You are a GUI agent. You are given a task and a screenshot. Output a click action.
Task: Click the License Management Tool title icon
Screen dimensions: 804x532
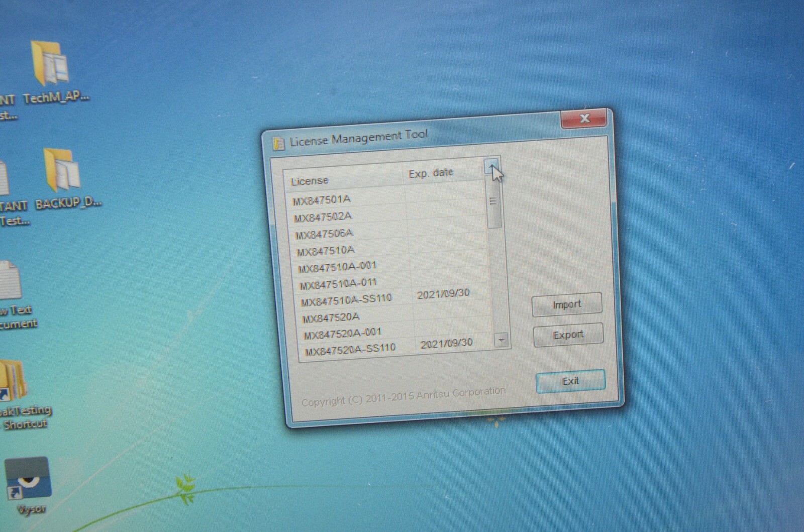click(x=278, y=143)
